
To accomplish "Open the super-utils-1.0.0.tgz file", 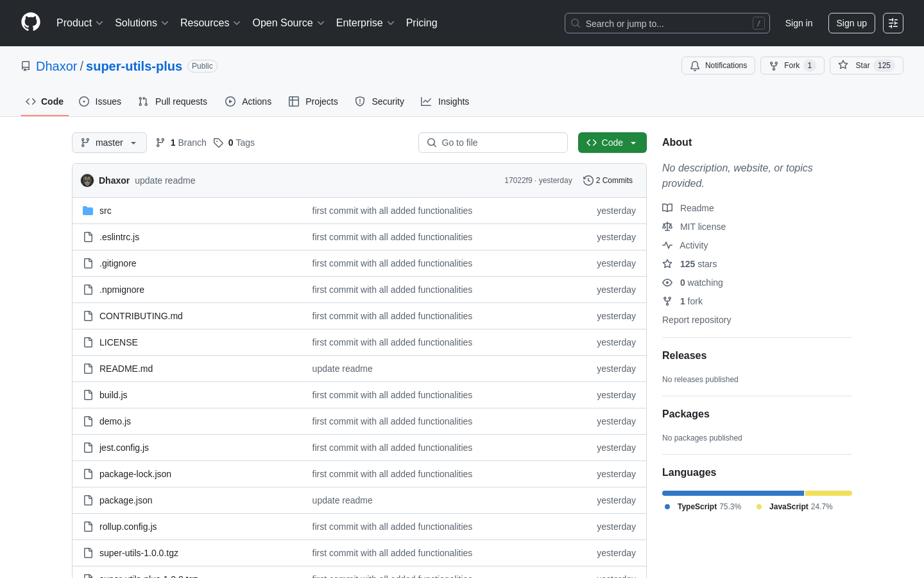I will 139,553.
